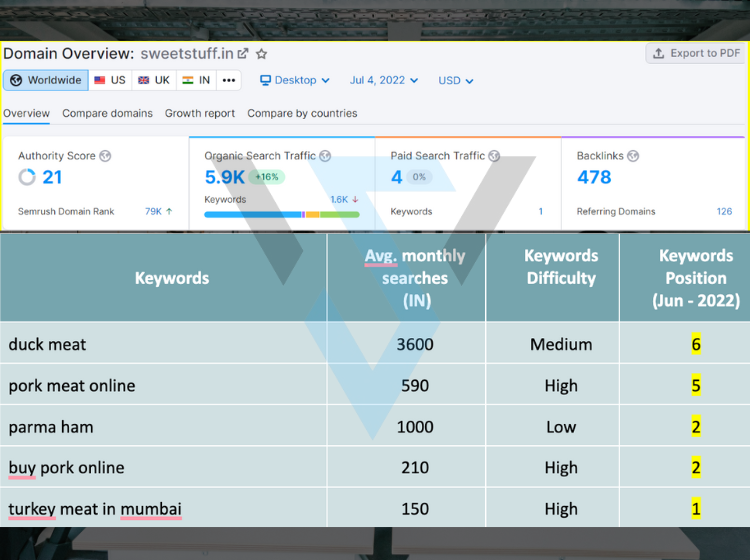Star the sweetstuff.in domain as favorite
Image resolution: width=750 pixels, height=560 pixels.
pyautogui.click(x=261, y=54)
